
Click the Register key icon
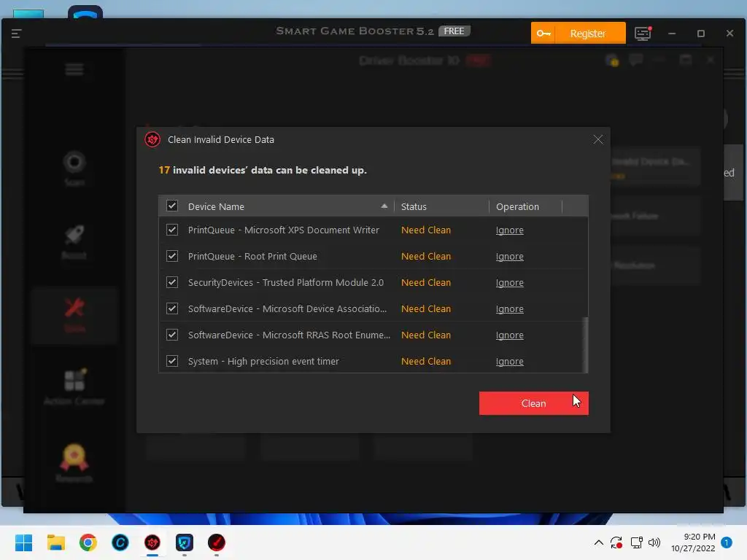coord(543,34)
